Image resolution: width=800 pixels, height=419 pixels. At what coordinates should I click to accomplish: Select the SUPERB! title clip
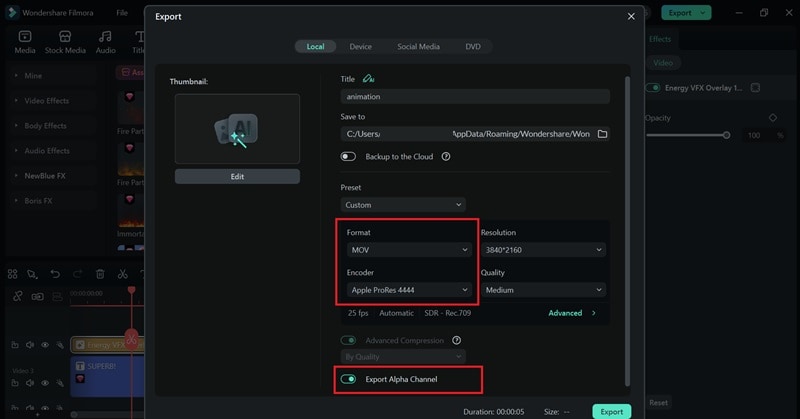point(108,377)
